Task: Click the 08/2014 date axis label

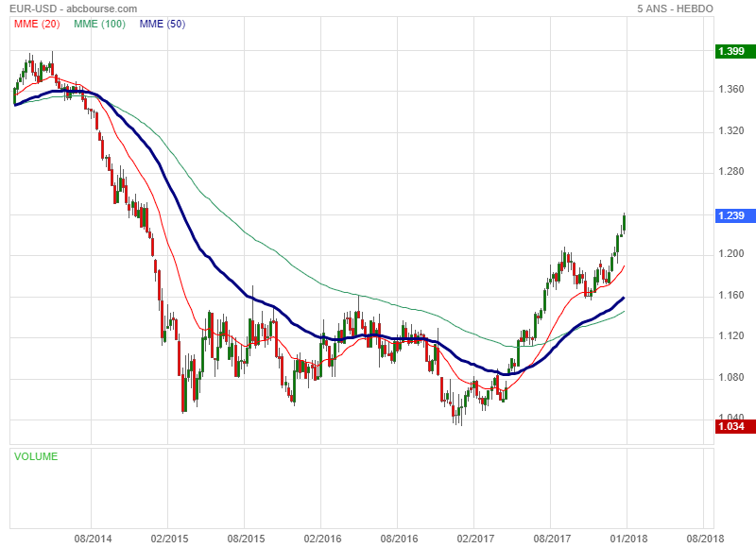Action: [x=93, y=539]
